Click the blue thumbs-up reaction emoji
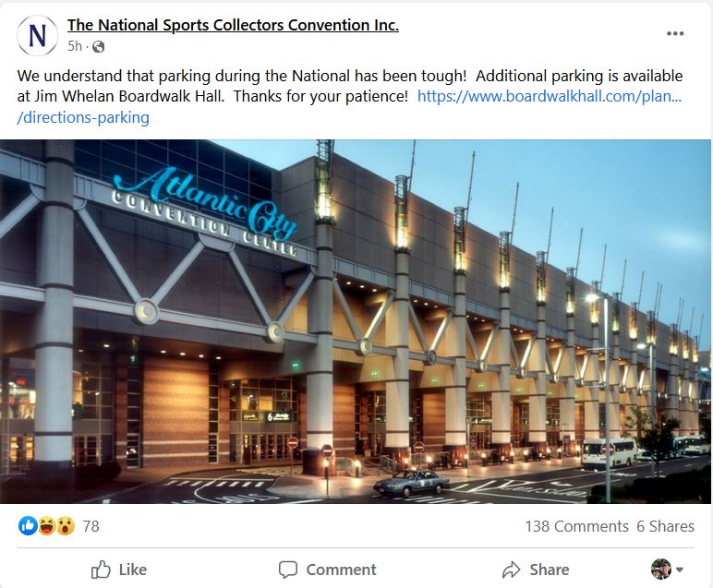713x588 pixels. 28,526
